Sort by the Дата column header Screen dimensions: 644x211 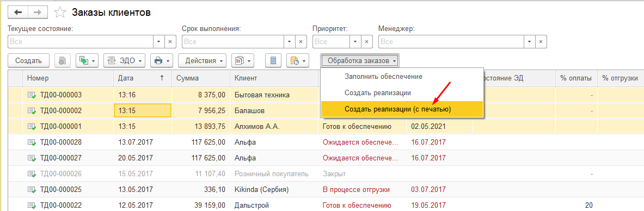(143, 78)
